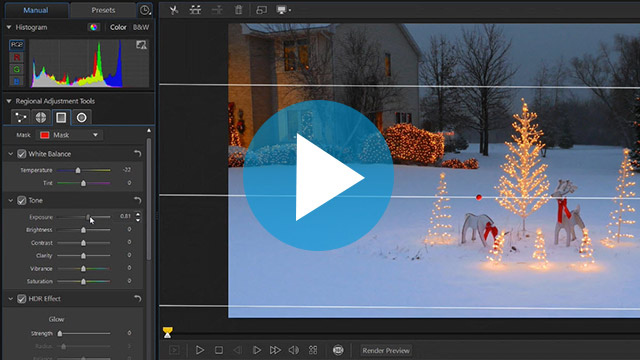This screenshot has width=640, height=360.
Task: Show only the Blue histogram channel
Action: [x=17, y=82]
